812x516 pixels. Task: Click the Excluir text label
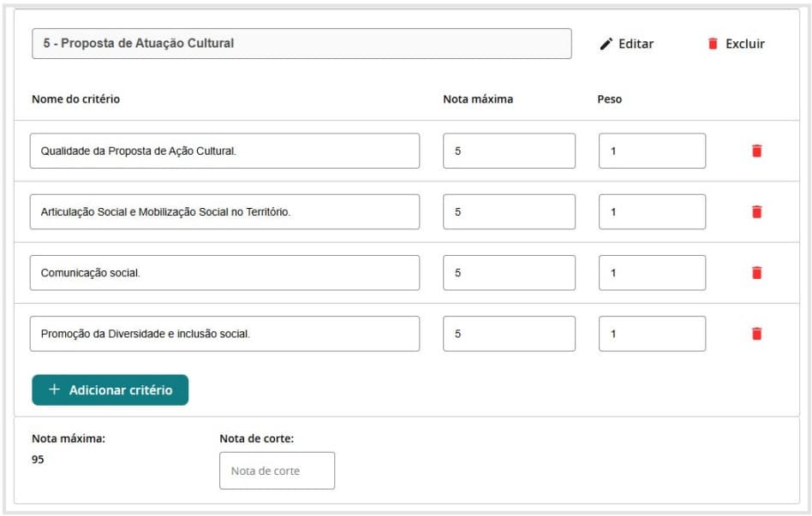[744, 44]
